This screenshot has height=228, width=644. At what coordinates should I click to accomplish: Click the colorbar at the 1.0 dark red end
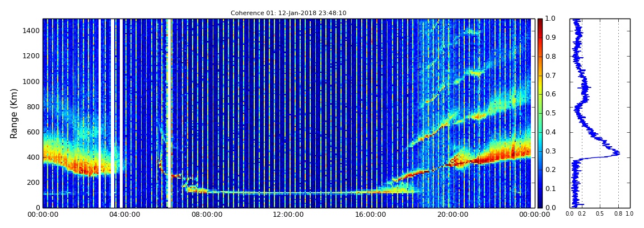pyautogui.click(x=540, y=21)
